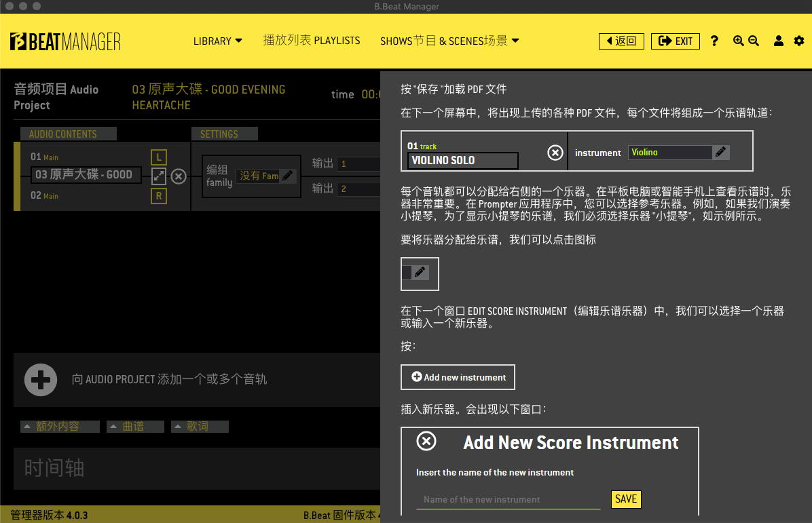The width and height of the screenshot is (812, 523).
Task: Click the VIOLINO SOLO track name box
Action: pos(463,160)
